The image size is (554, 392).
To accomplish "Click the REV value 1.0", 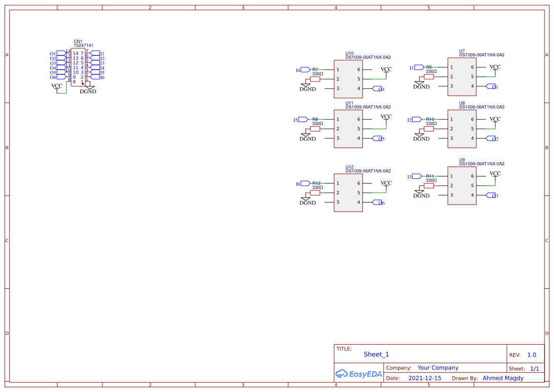I will click(532, 355).
